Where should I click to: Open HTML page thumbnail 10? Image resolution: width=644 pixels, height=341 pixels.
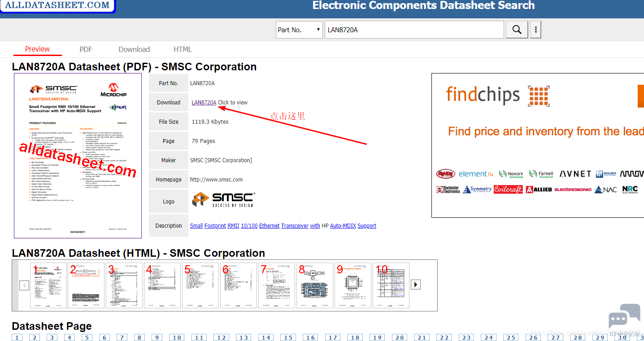[391, 285]
